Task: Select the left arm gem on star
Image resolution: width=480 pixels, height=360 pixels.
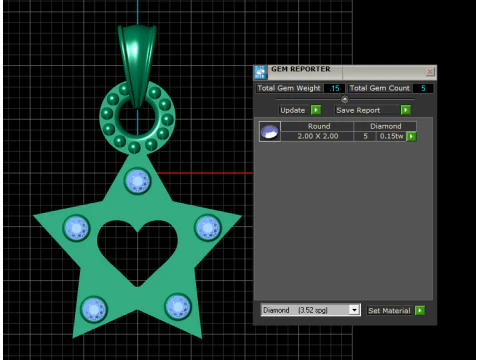Action: [76, 228]
